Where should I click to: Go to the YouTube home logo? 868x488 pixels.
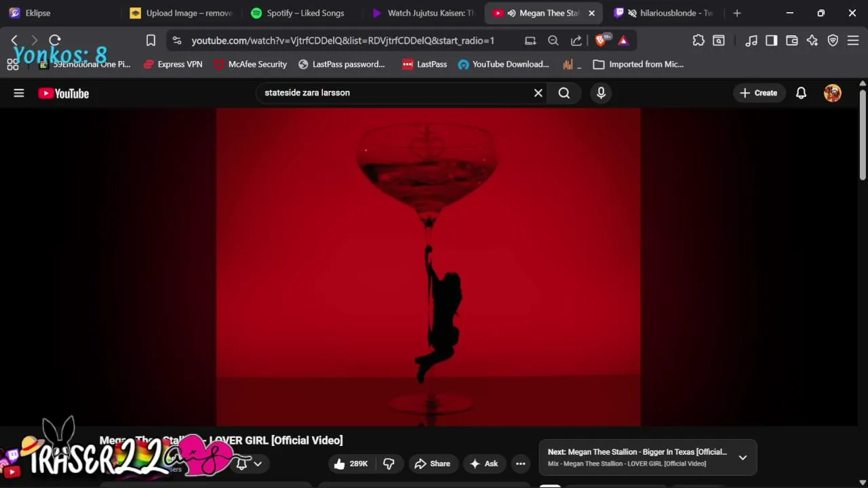click(x=64, y=94)
